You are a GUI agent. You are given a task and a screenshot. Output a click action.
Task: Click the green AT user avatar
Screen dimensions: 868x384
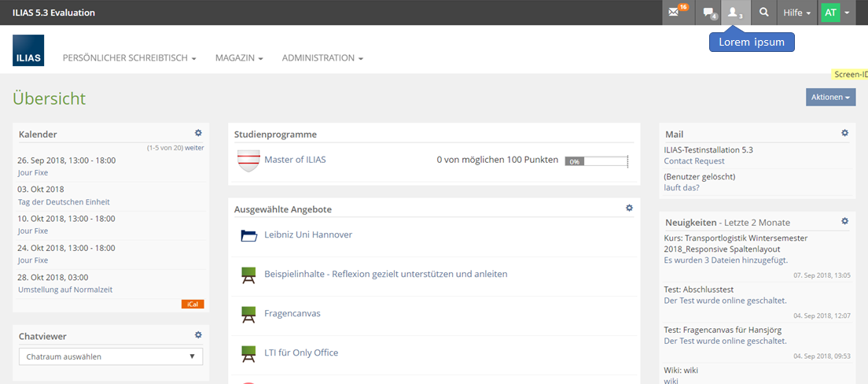click(829, 12)
